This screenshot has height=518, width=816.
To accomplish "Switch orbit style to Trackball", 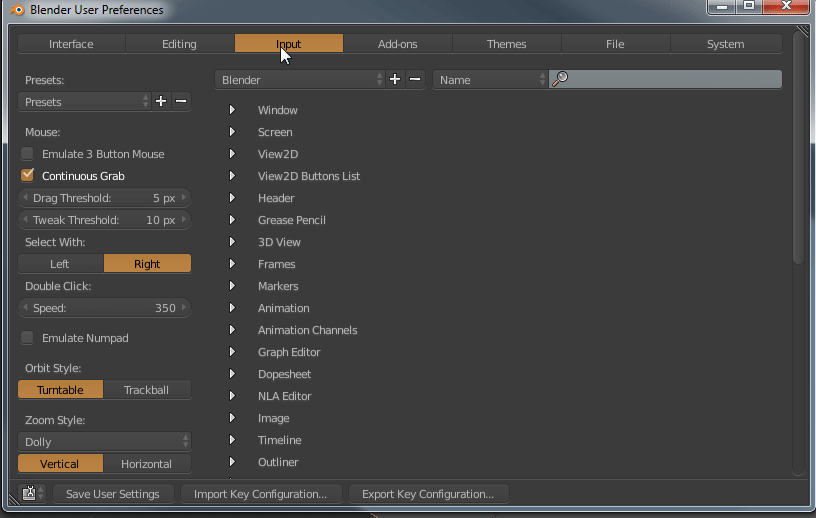I will [146, 390].
